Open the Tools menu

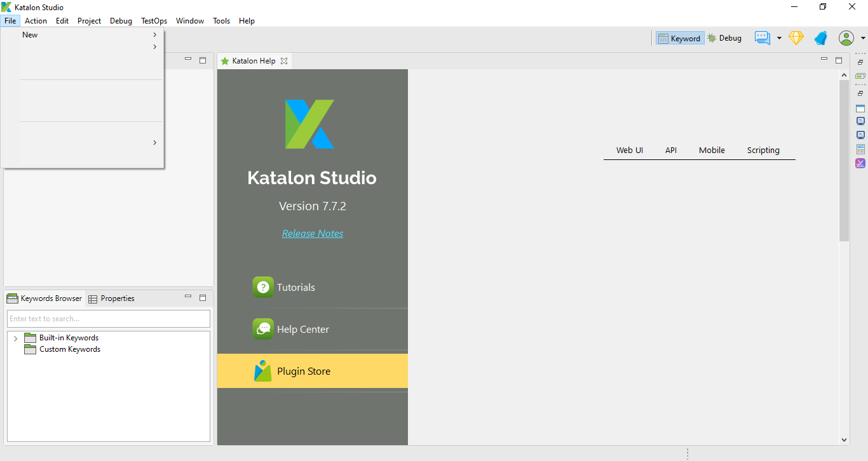(221, 21)
